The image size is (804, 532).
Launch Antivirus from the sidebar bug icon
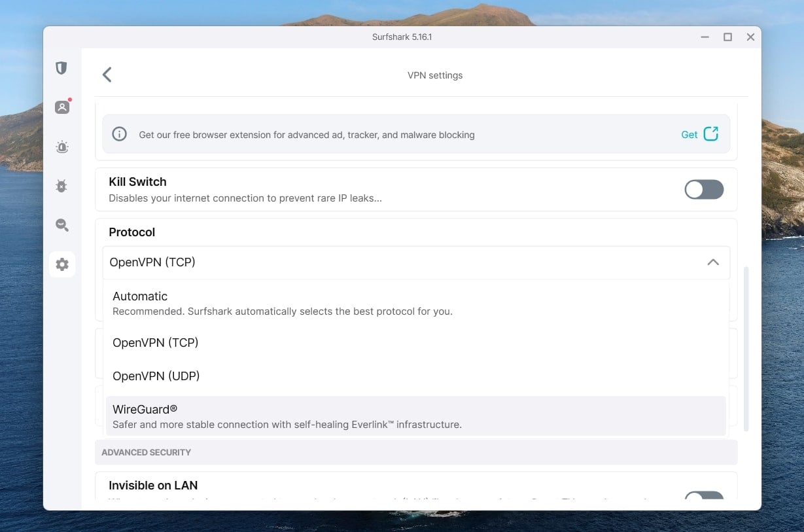click(61, 186)
